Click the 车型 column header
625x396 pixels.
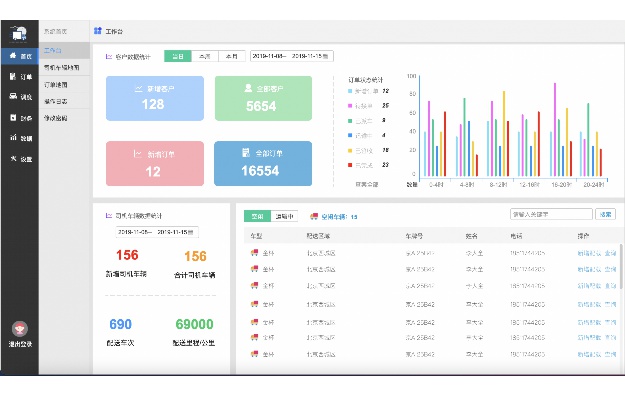coord(256,236)
